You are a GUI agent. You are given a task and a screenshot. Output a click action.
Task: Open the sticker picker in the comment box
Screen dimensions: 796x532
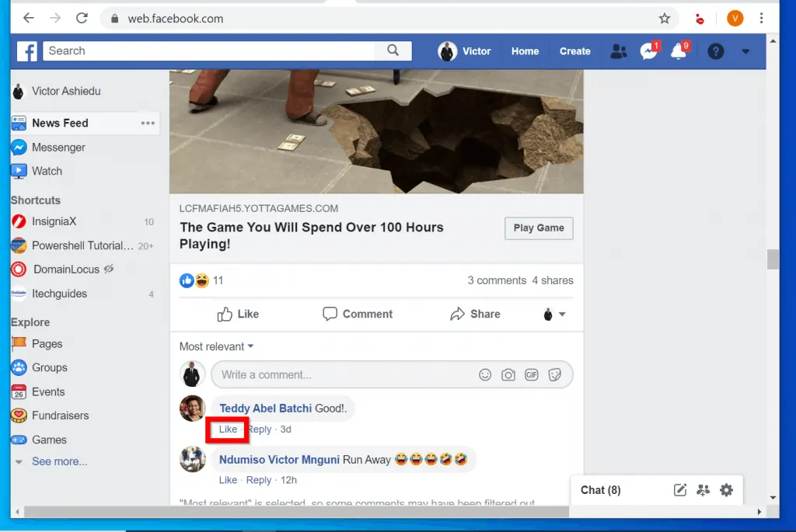coord(555,374)
